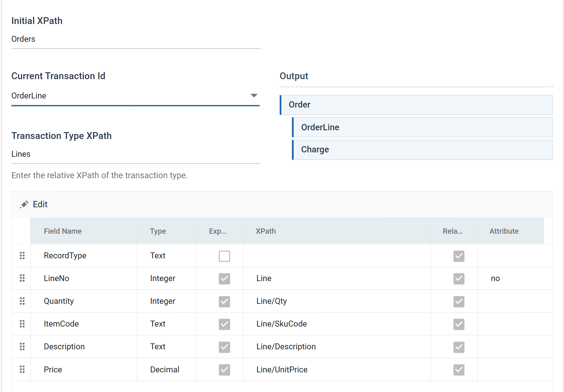Screen dimensions: 564x392
Task: Toggle the Exp checkbox for Price row
Action: [224, 370]
